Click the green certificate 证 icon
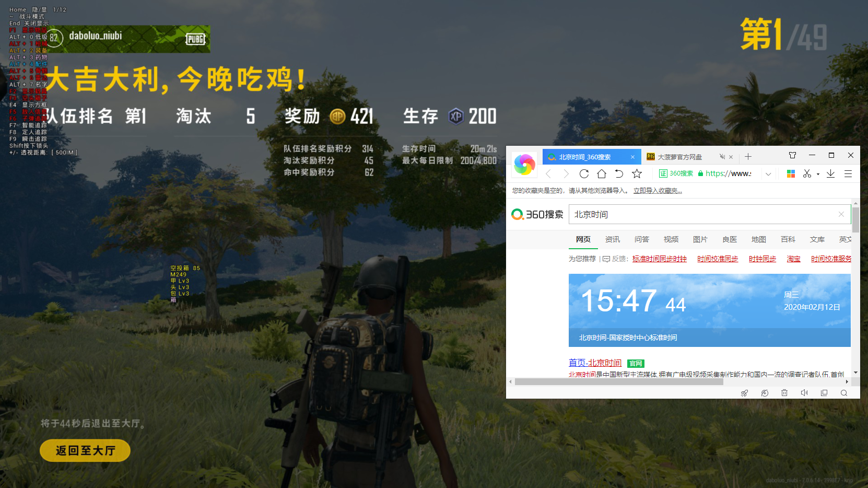868x488 pixels. (663, 173)
